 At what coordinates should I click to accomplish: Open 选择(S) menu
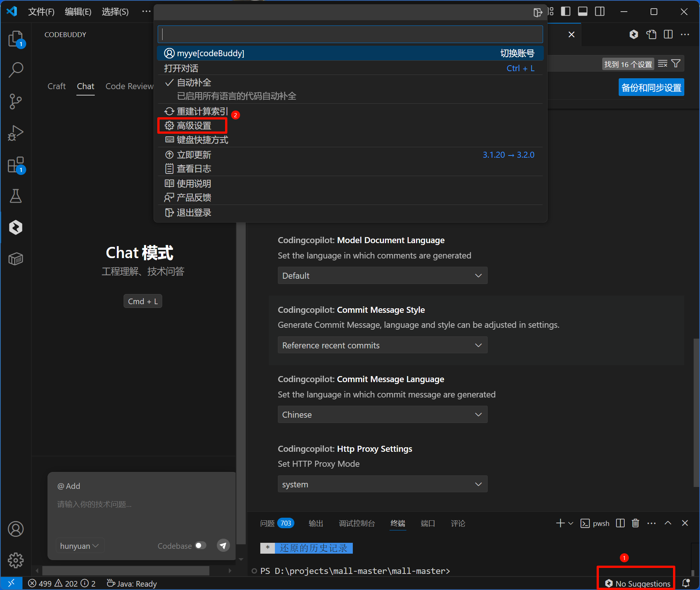point(115,12)
